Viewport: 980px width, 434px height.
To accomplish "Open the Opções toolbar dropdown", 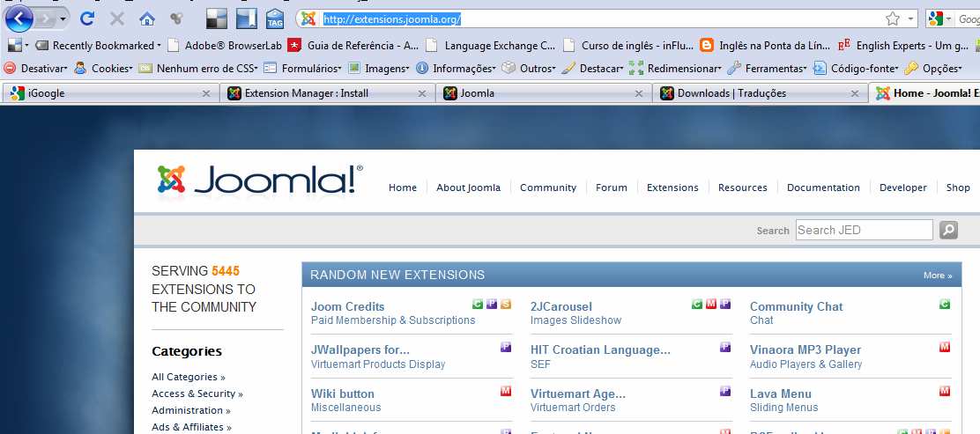I will 935,68.
